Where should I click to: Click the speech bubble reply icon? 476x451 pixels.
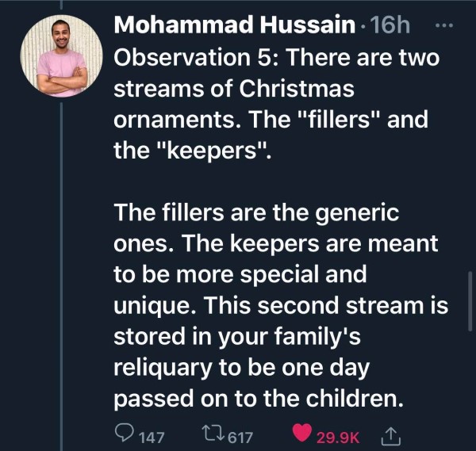[125, 433]
